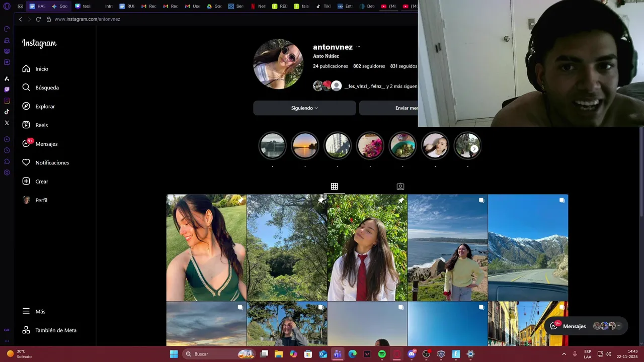The height and width of the screenshot is (362, 644).
Task: Open Opera GX sidebar settings gear
Action: pyautogui.click(x=7, y=172)
